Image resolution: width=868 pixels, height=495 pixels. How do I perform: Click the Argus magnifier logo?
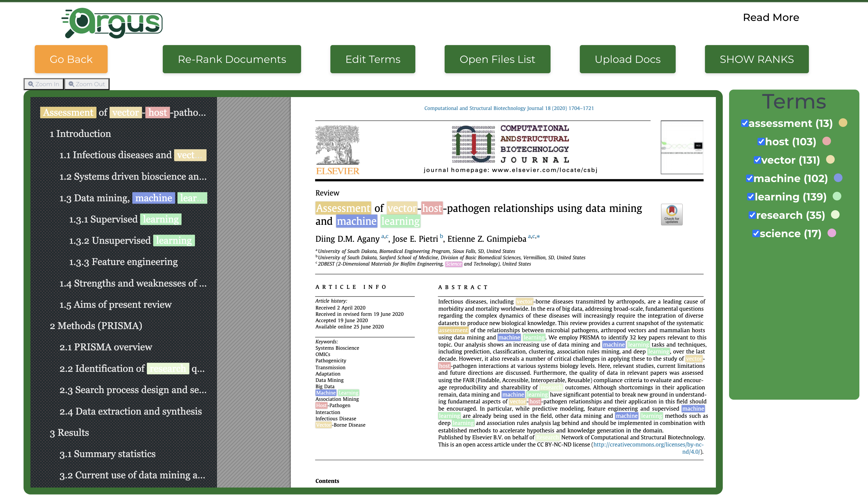coord(112,23)
